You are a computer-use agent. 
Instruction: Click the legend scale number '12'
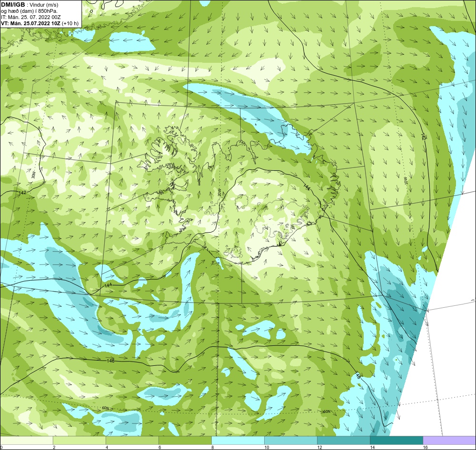click(x=320, y=447)
